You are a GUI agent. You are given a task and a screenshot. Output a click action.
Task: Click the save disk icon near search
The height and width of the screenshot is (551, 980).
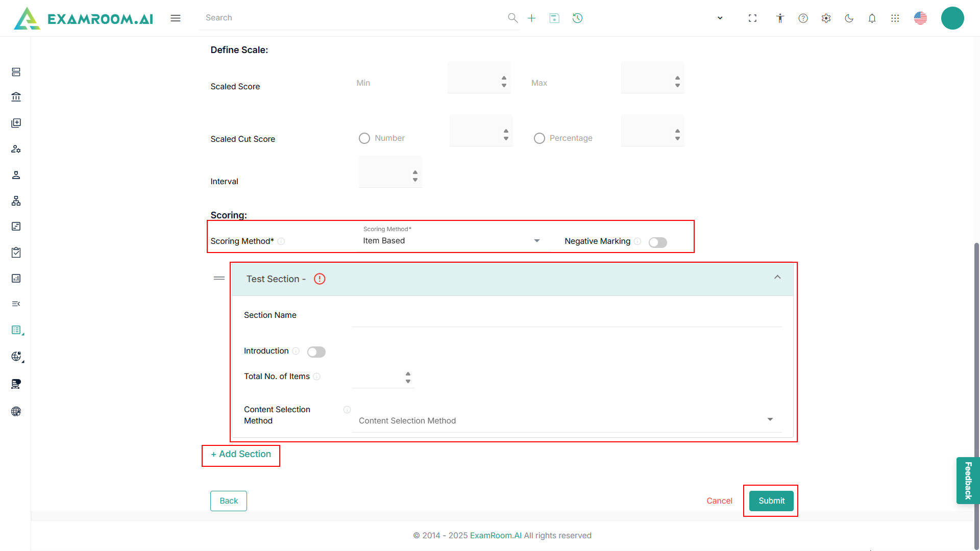click(554, 18)
